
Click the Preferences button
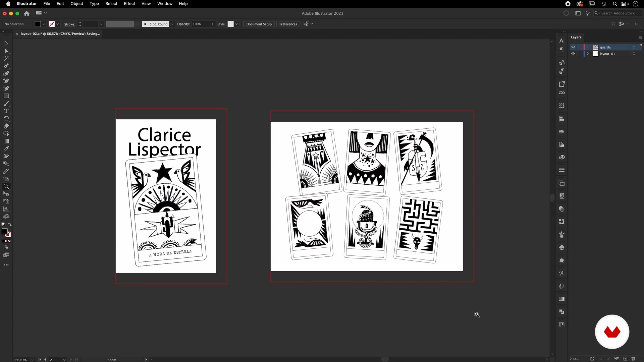(288, 24)
